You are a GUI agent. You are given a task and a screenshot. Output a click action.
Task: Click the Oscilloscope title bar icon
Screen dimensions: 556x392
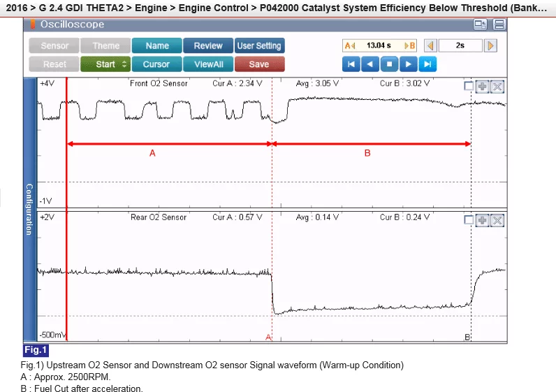click(x=33, y=24)
